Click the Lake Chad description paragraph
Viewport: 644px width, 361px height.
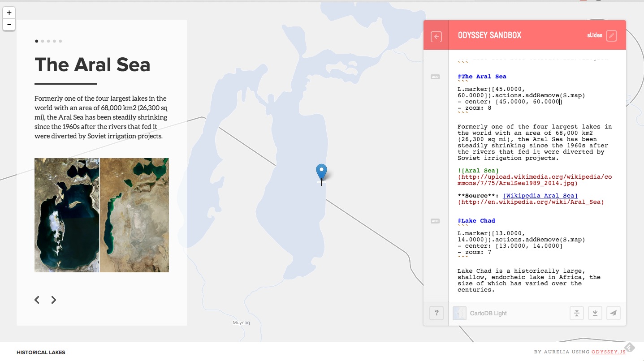click(529, 280)
